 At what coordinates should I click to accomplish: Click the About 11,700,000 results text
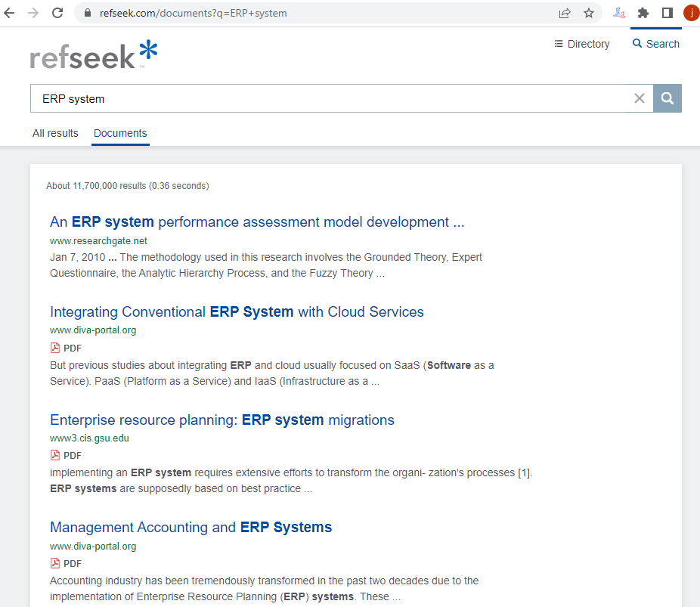click(127, 186)
